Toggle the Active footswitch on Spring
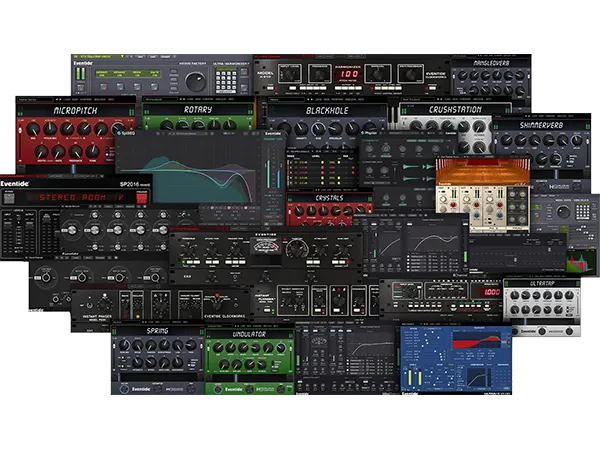600x450 pixels. coord(124,389)
